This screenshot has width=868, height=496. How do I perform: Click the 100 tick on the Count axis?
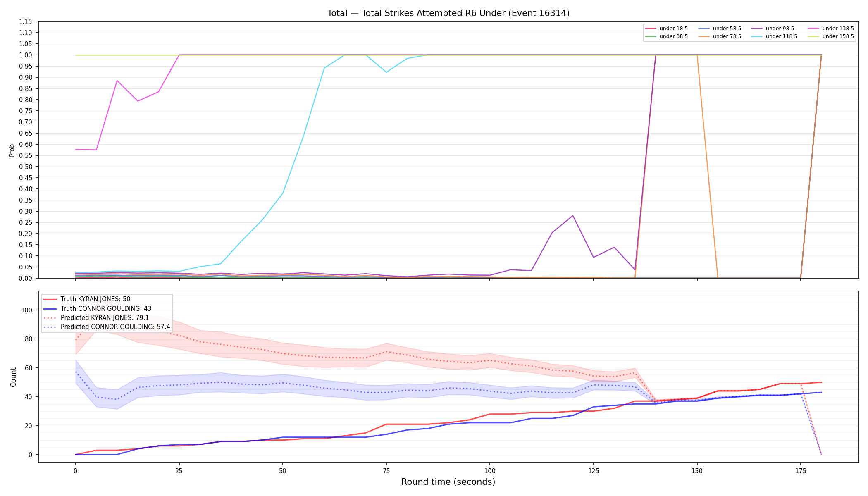[26, 310]
